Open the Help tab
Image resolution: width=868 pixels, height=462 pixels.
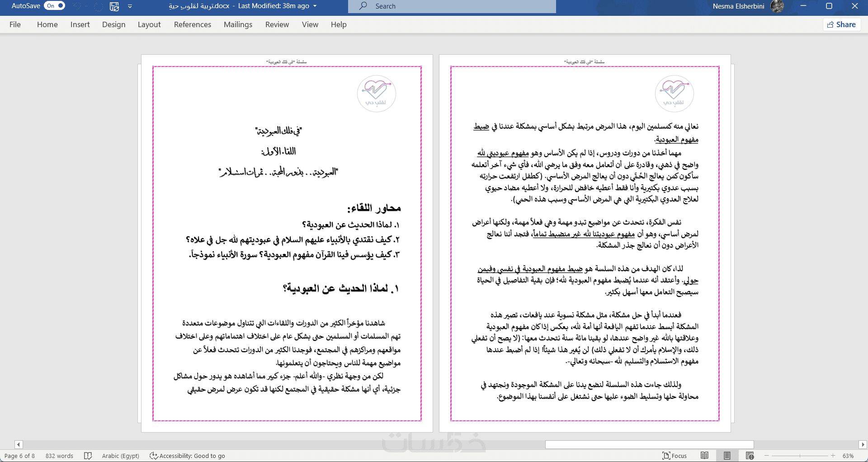[x=339, y=24]
